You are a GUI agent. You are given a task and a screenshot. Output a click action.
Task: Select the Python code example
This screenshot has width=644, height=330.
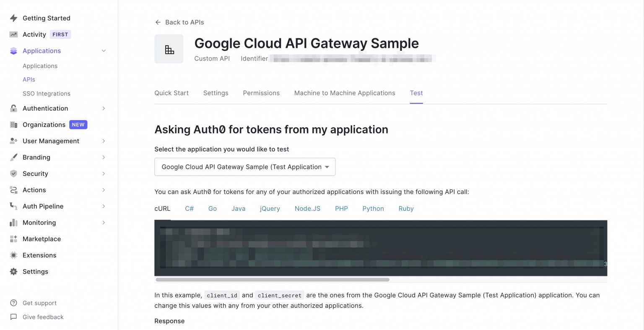(373, 208)
